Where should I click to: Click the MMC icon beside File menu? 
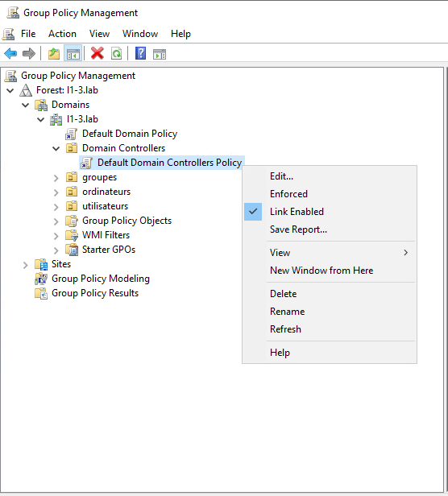(x=8, y=34)
